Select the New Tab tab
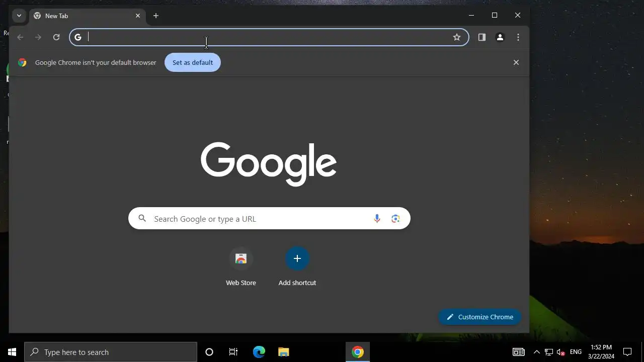Image resolution: width=644 pixels, height=362 pixels. [x=87, y=16]
